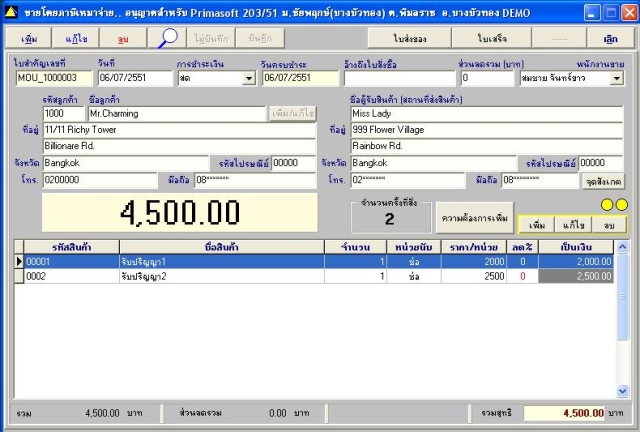Click the เลิก button
The width and height of the screenshot is (640, 432).
point(610,39)
